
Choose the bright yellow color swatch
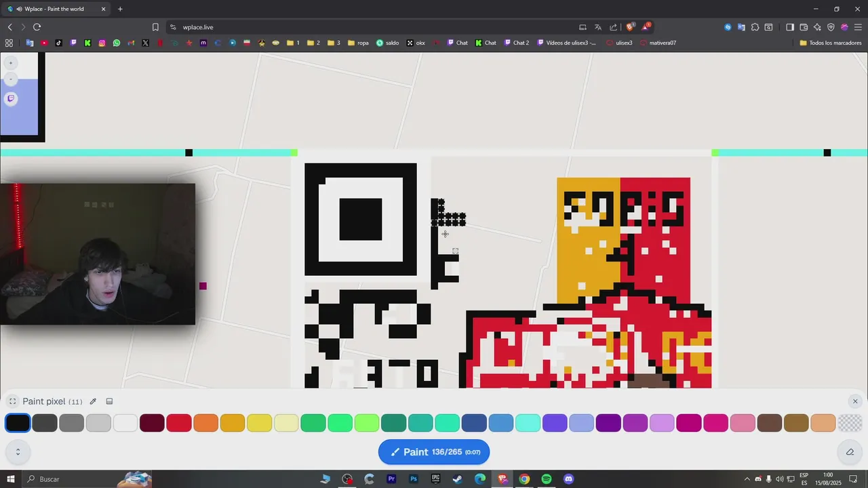[260, 423]
